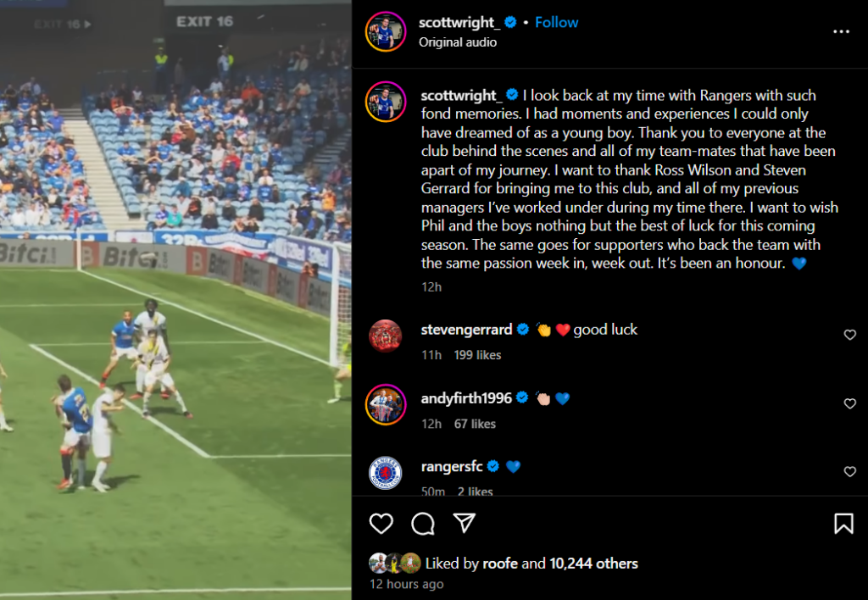Image resolution: width=868 pixels, height=600 pixels.
Task: Save the post with the bookmark icon
Action: (x=843, y=523)
